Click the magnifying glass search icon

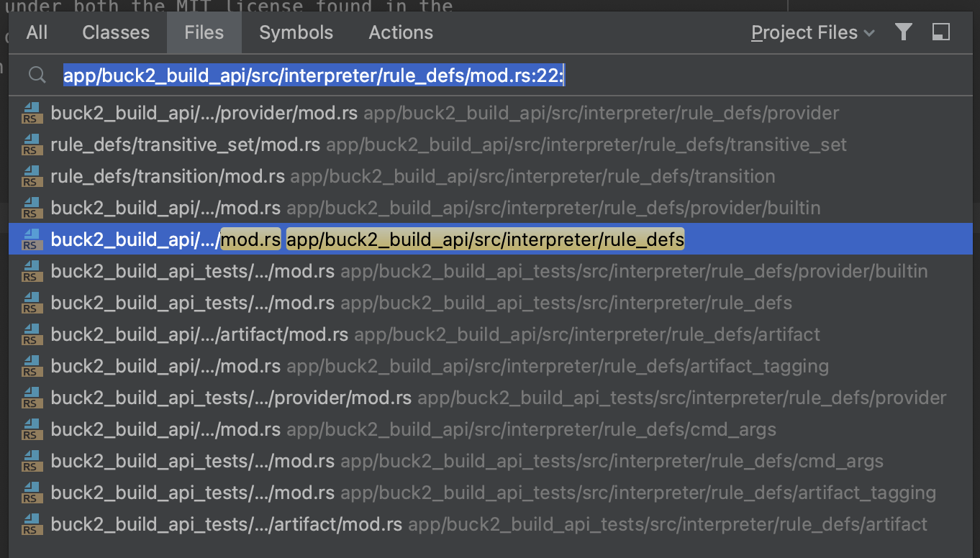37,74
